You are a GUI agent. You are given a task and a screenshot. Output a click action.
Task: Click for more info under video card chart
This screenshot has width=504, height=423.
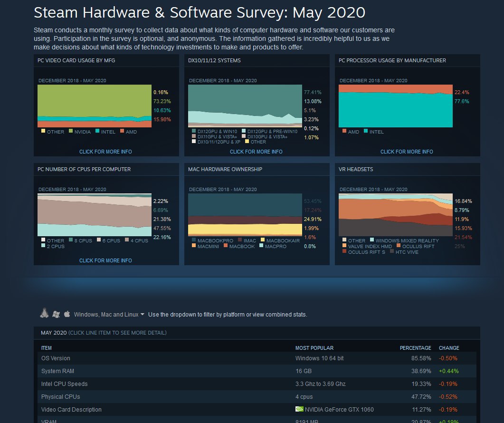(x=105, y=152)
